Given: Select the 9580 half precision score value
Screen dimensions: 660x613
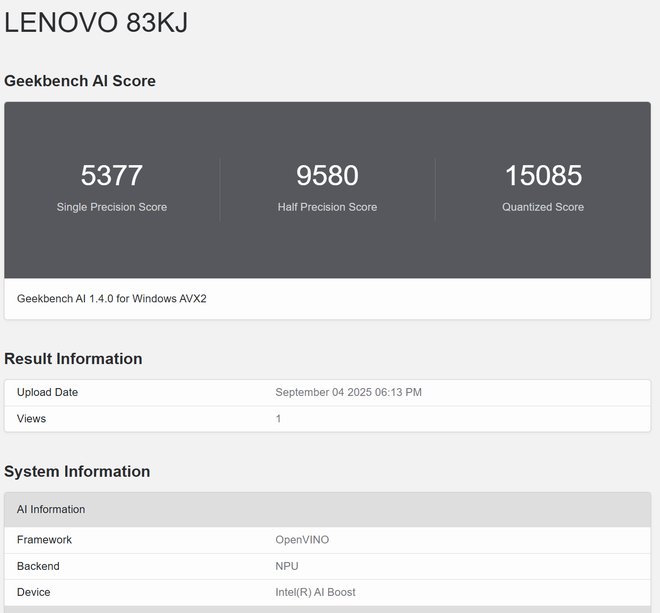Looking at the screenshot, I should [327, 175].
